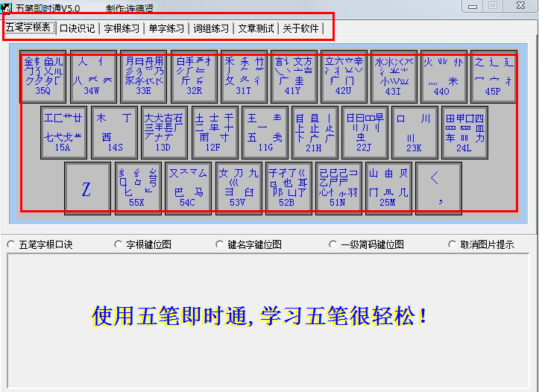Select 取消图片提示 radio button
This screenshot has width=539, height=392.
click(453, 244)
